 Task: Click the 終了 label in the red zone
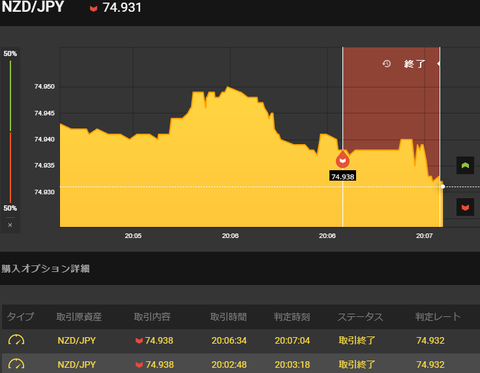pyautogui.click(x=414, y=64)
